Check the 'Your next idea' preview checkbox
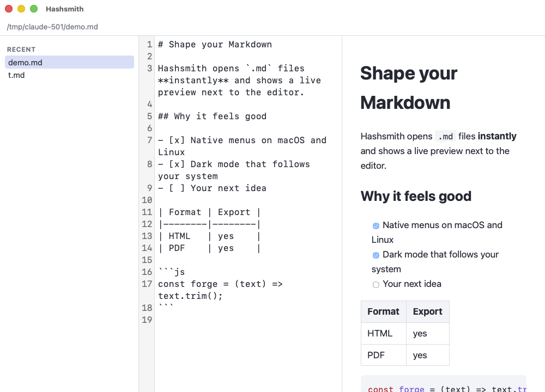Viewport: 545px width, 392px height. click(x=376, y=285)
